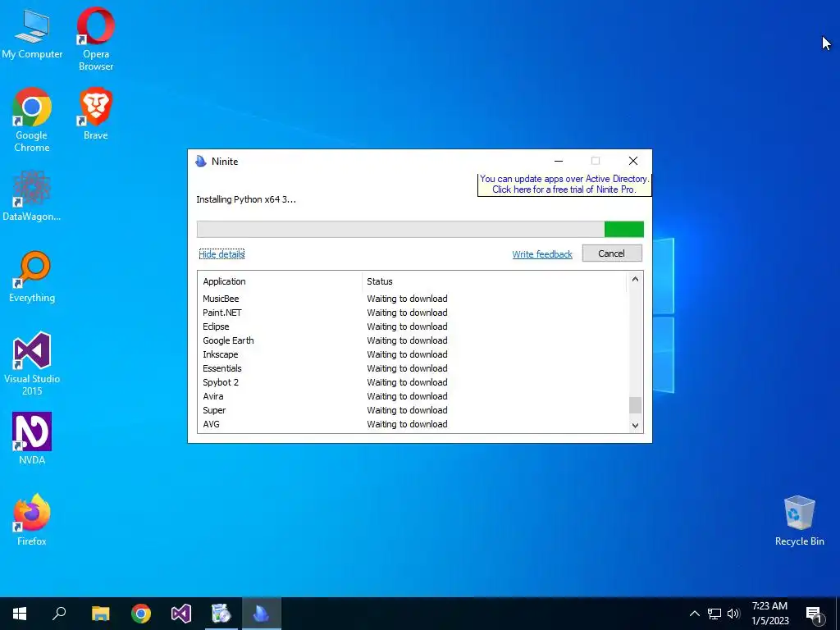Image resolution: width=840 pixels, height=630 pixels.
Task: Open My Computer desktop icon
Action: pyautogui.click(x=32, y=33)
